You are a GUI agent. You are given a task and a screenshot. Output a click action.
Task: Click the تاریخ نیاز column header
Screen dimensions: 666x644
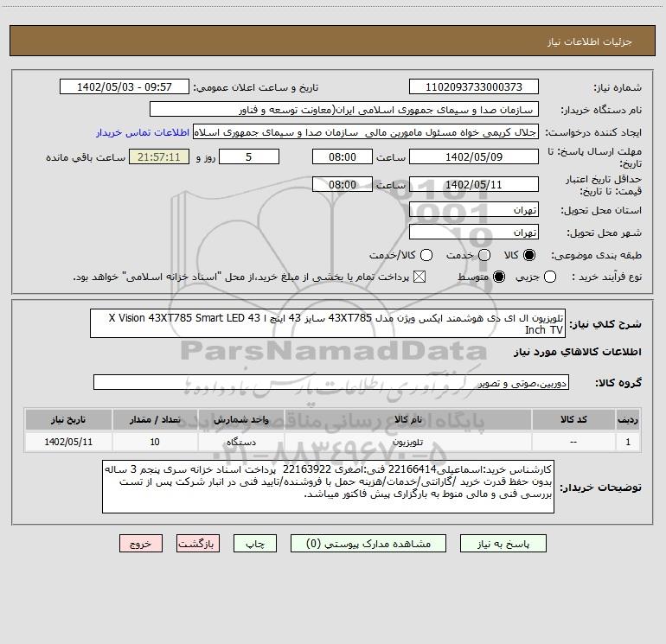[x=68, y=419]
